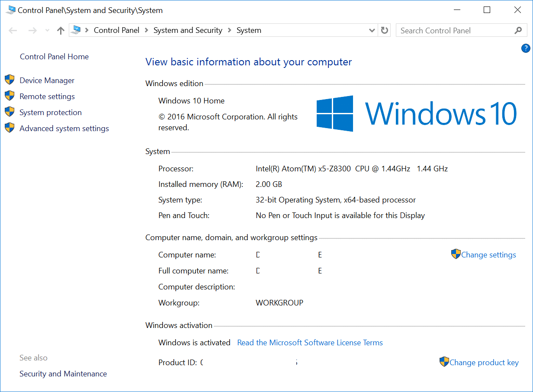The image size is (533, 392).
Task: Click the Back navigation arrow
Action: [x=13, y=30]
